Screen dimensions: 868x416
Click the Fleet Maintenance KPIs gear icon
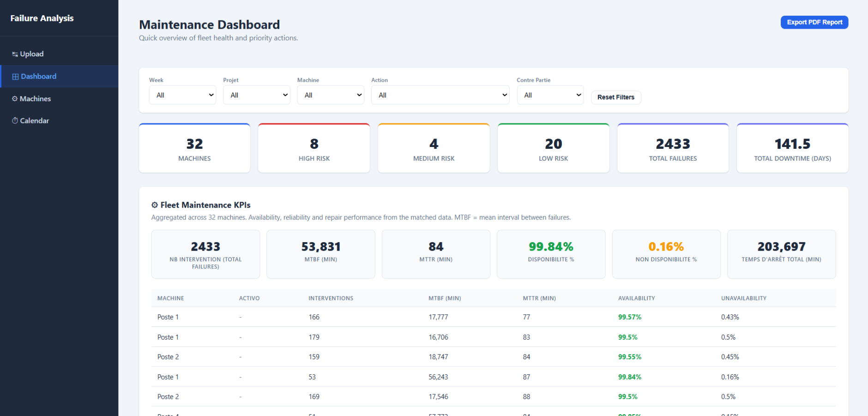tap(155, 205)
